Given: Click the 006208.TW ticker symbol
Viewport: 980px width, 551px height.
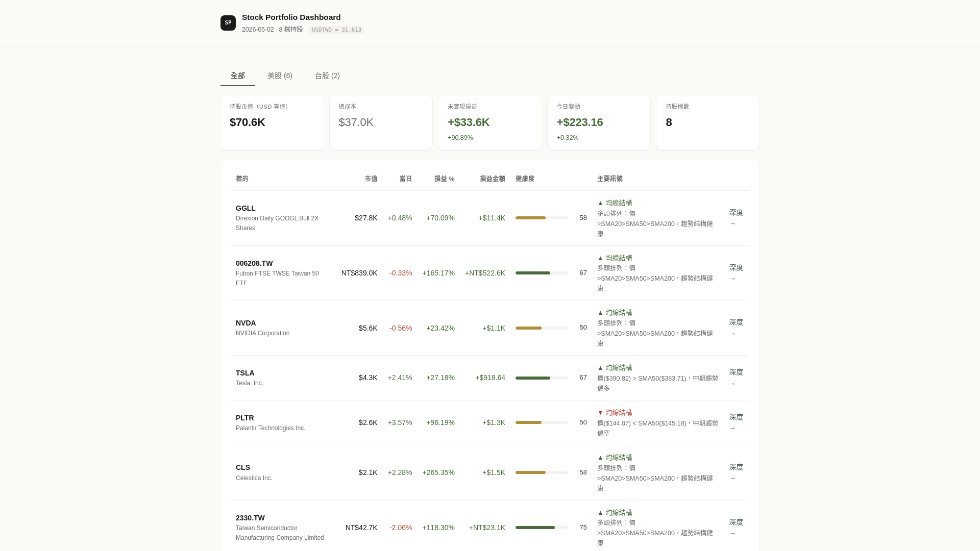Looking at the screenshot, I should [254, 263].
